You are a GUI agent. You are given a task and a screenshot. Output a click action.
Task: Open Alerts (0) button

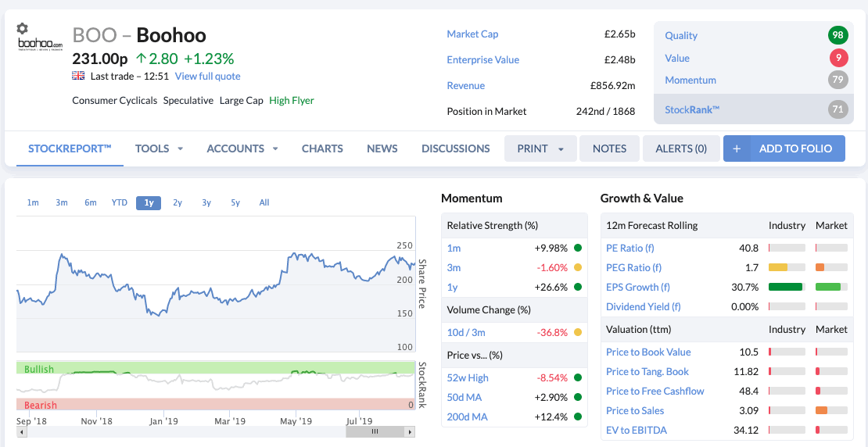click(x=681, y=148)
